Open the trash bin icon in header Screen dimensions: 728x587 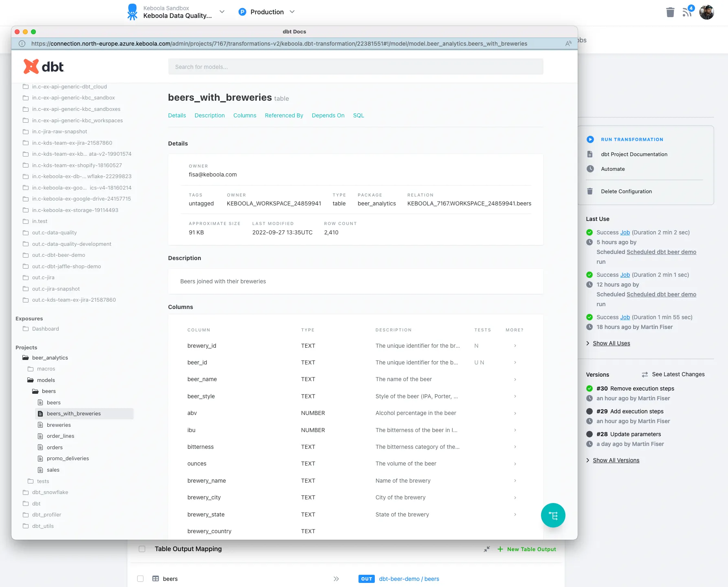coord(670,12)
